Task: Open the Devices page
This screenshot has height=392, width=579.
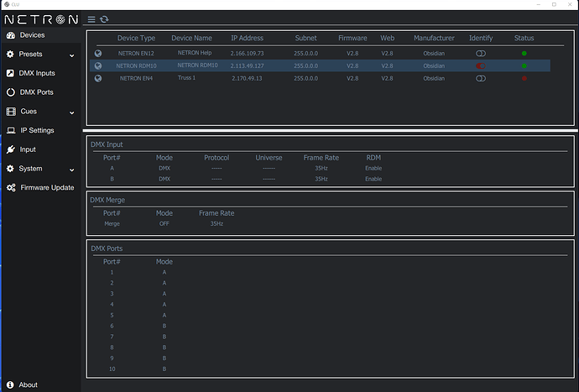Action: coord(32,35)
